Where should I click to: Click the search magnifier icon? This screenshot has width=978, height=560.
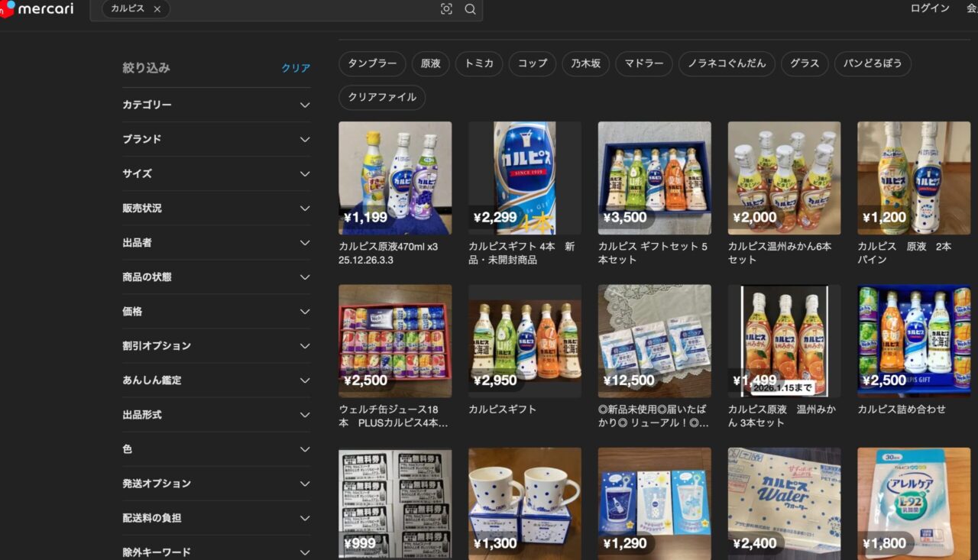pyautogui.click(x=470, y=9)
